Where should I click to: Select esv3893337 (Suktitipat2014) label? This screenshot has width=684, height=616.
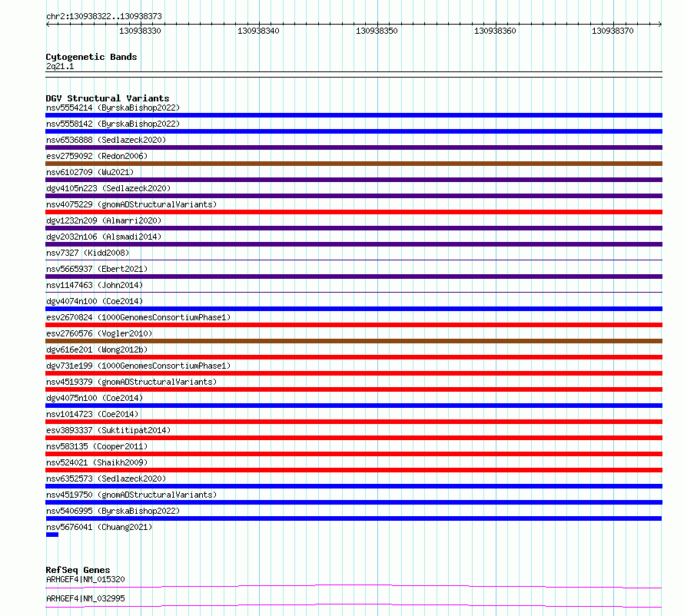pyautogui.click(x=108, y=430)
